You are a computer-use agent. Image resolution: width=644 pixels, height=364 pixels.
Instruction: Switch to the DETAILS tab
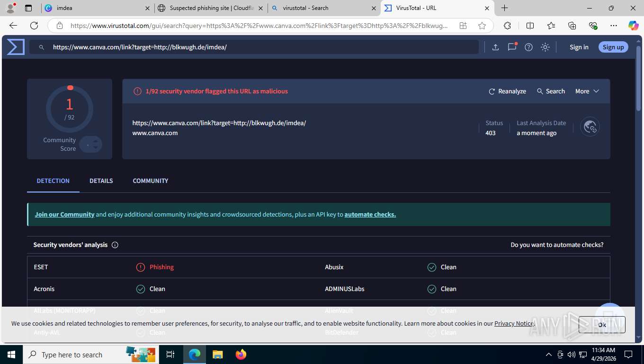pyautogui.click(x=101, y=181)
